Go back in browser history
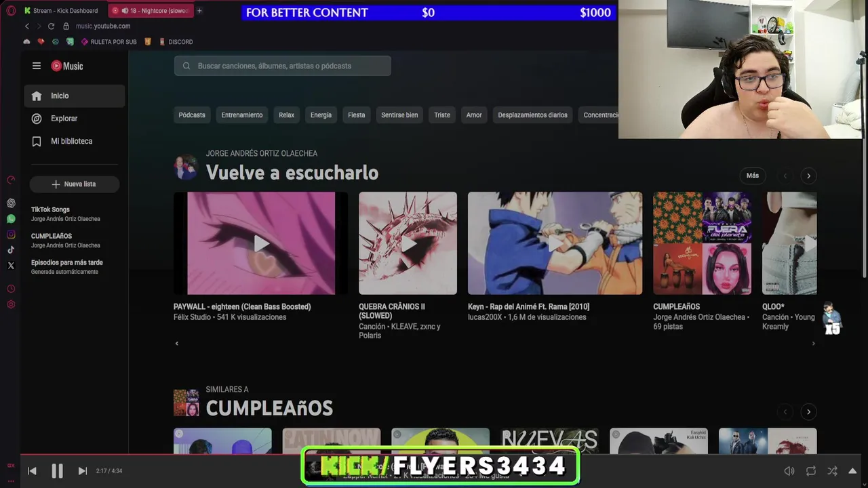Image resolution: width=868 pixels, height=488 pixels. click(27, 26)
